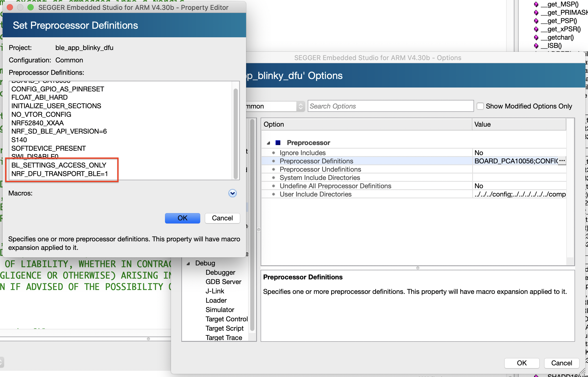
Task: Select the __get_PSP() macro icon
Action: coord(537,21)
